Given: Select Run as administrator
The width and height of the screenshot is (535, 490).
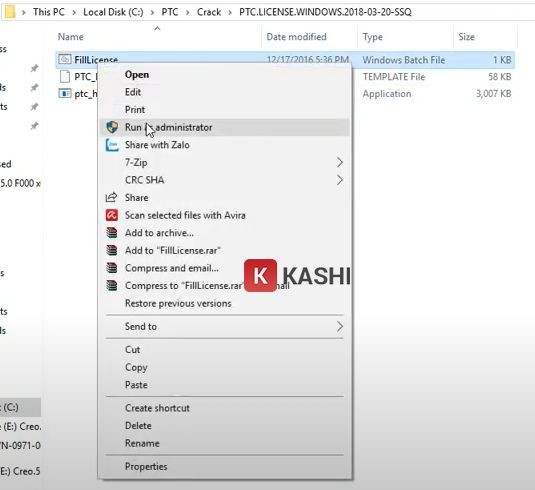Looking at the screenshot, I should [225, 127].
